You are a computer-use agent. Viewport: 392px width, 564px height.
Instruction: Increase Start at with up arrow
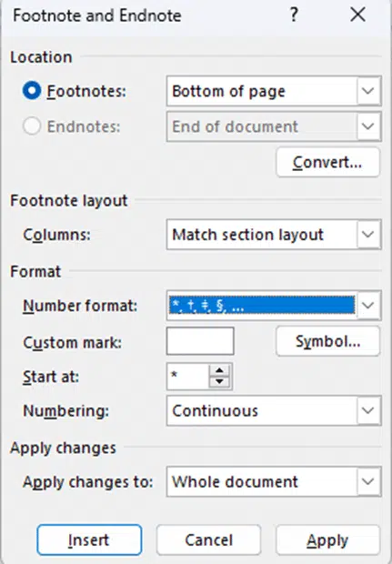[x=219, y=371]
